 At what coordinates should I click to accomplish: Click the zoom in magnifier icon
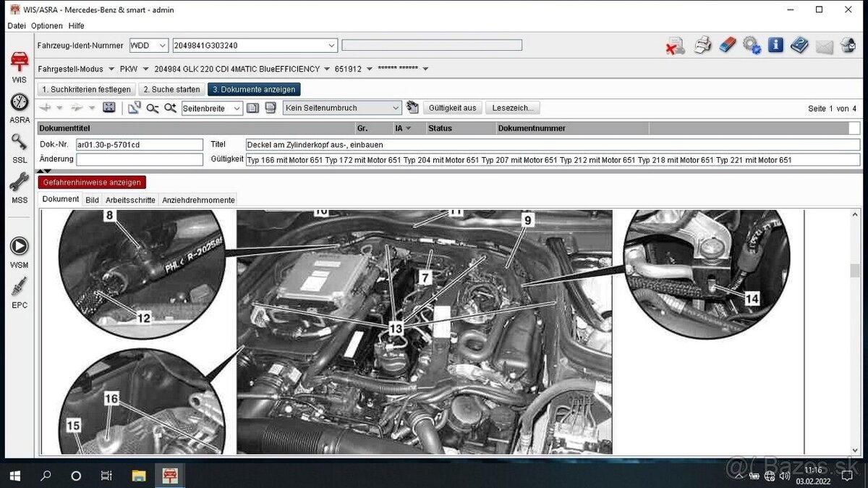pyautogui.click(x=170, y=108)
